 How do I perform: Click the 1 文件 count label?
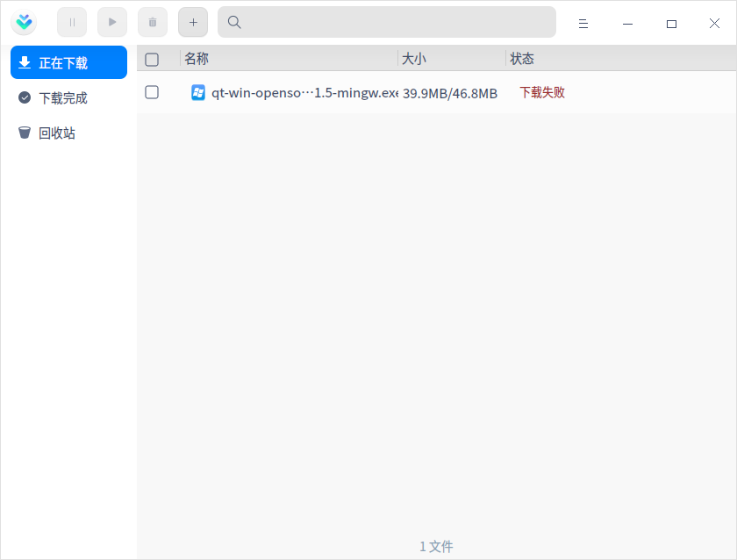click(436, 546)
